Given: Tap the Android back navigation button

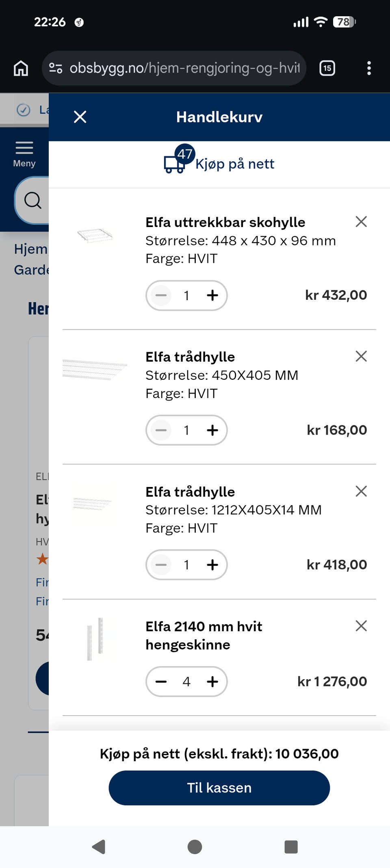Looking at the screenshot, I should [x=99, y=847].
